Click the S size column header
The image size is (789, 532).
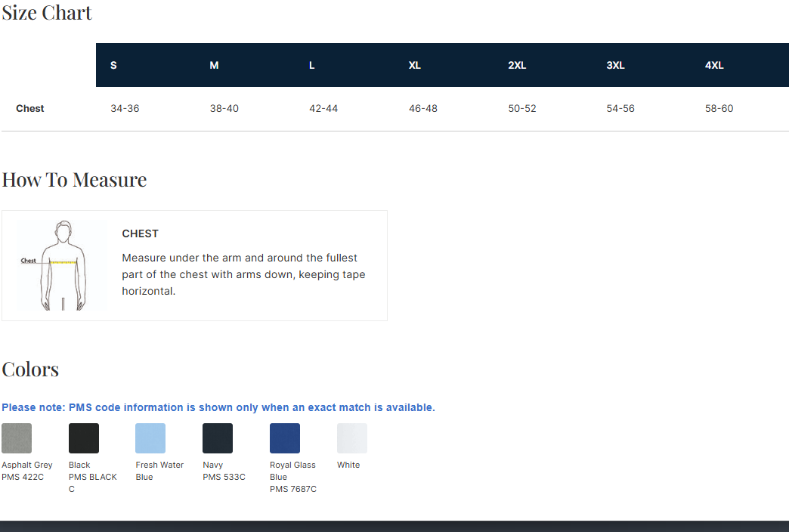click(x=113, y=66)
